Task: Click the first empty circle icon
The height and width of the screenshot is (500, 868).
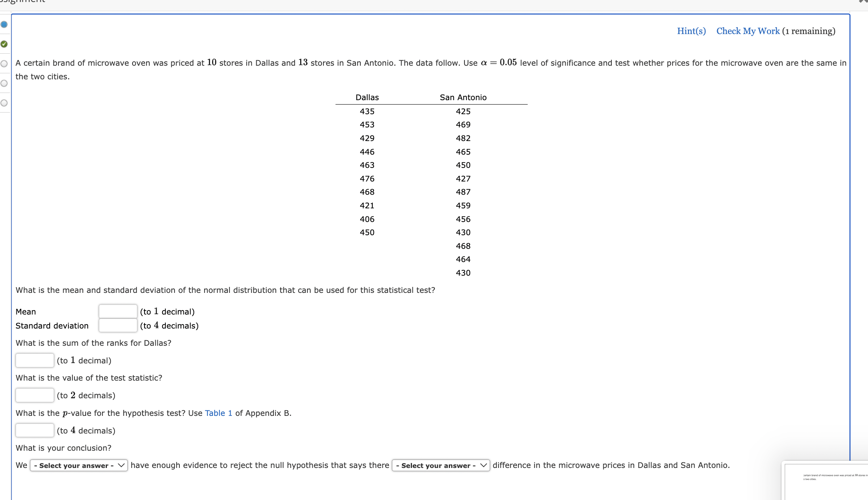Action: (5, 62)
